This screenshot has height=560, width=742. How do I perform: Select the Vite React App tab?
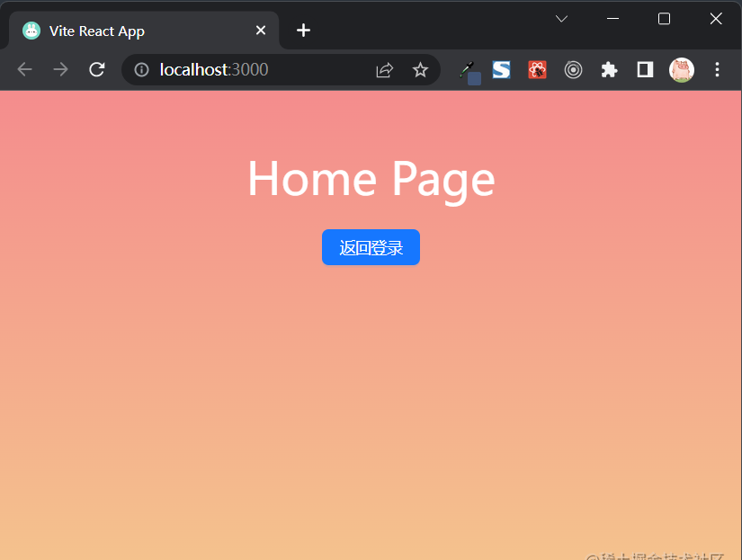(x=143, y=31)
